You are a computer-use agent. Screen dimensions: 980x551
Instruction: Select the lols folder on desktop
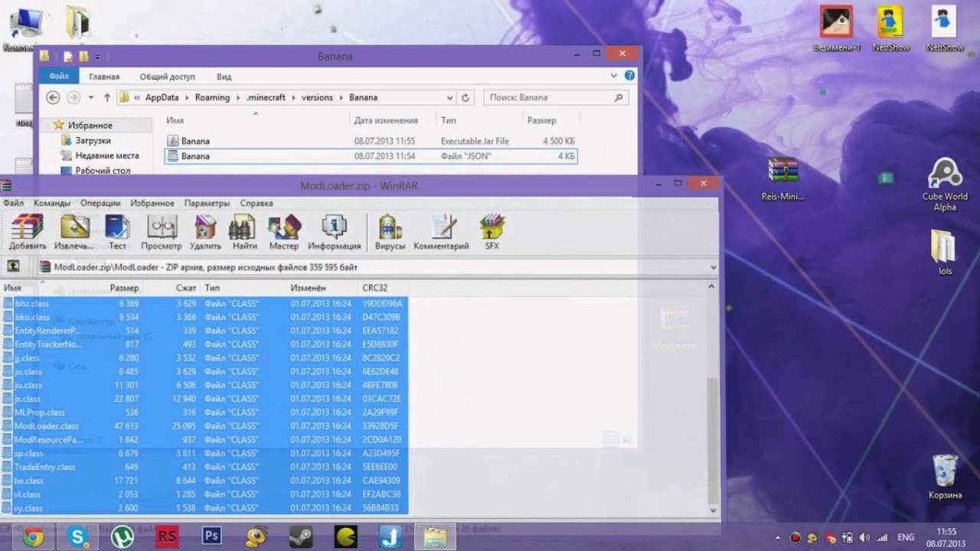click(x=945, y=252)
